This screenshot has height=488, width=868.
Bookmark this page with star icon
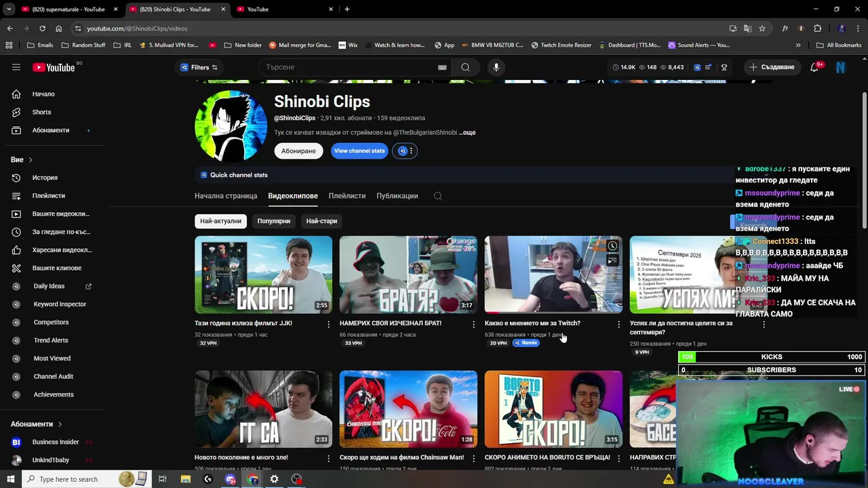[x=762, y=28]
